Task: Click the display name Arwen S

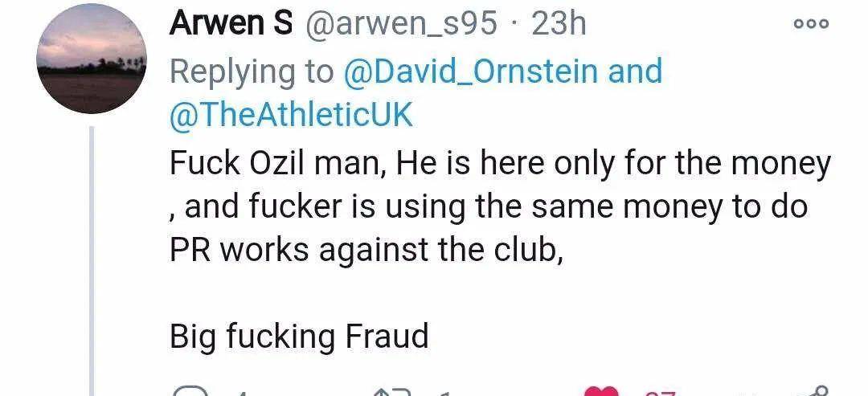Action: tap(231, 24)
